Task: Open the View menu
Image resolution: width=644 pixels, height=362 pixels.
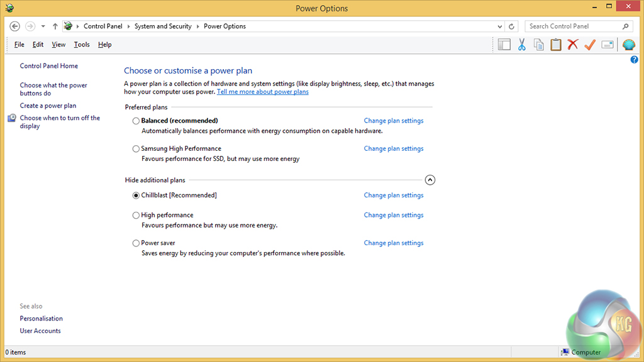Action: pyautogui.click(x=58, y=45)
